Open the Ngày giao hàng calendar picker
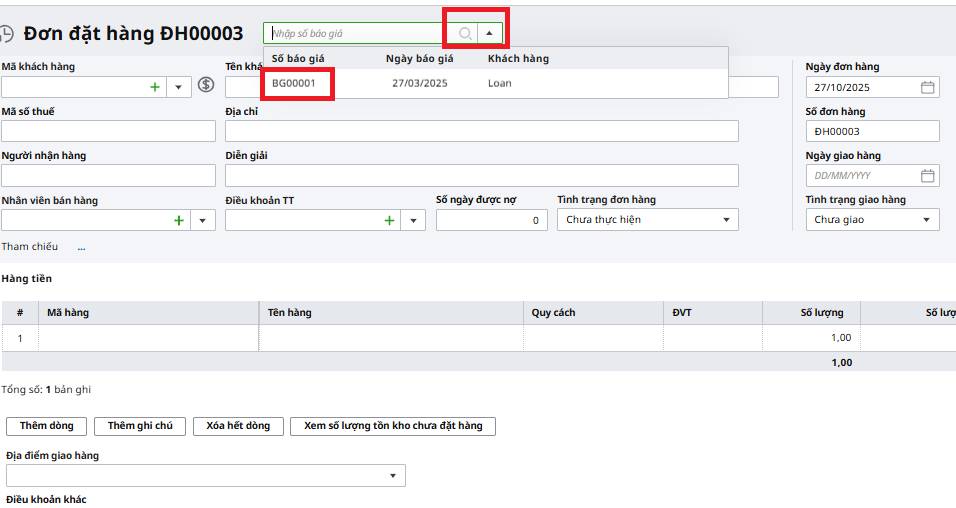This screenshot has height=508, width=956. [x=927, y=176]
